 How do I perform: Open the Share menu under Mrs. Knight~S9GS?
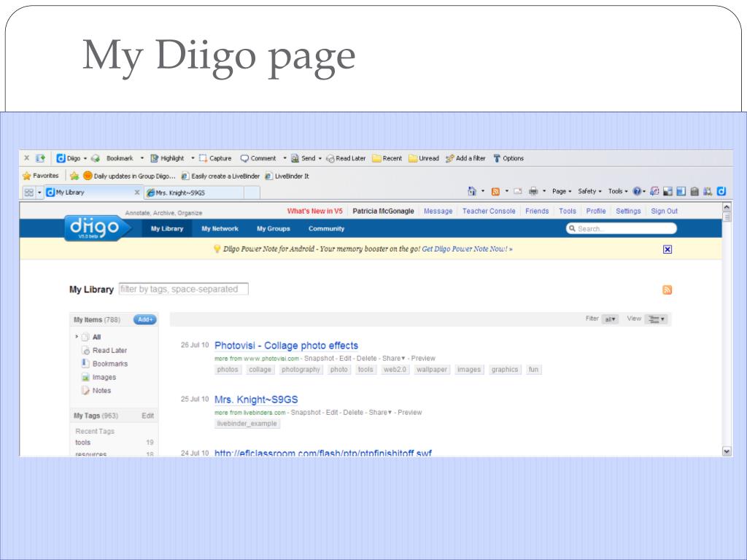(x=380, y=413)
